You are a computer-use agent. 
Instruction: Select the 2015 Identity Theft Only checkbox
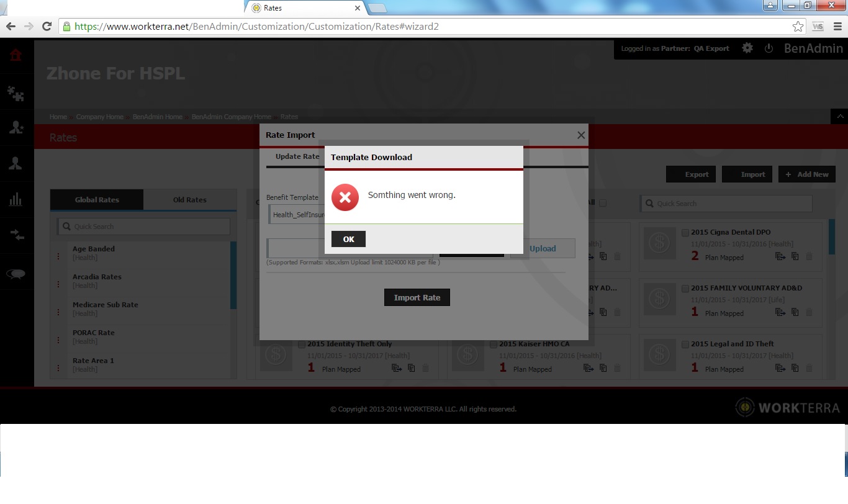tap(302, 344)
